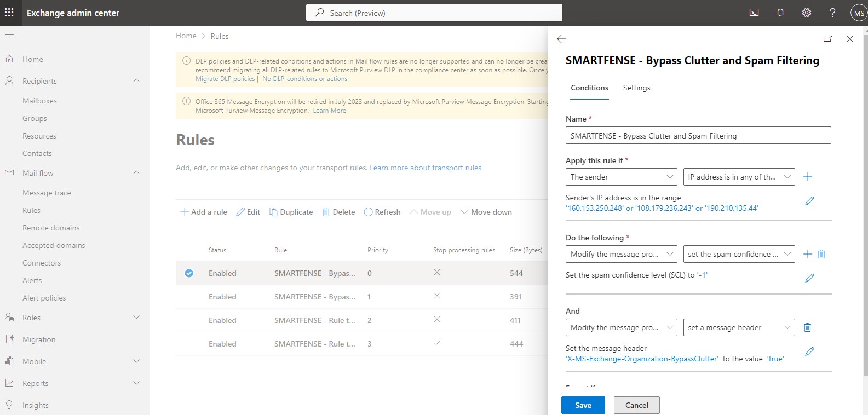Cancel editing the rule

[x=637, y=405]
